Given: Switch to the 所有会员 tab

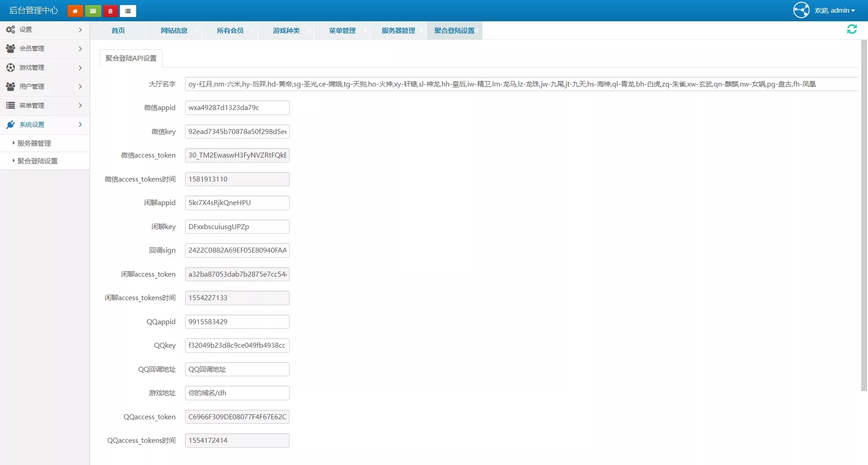Looking at the screenshot, I should coord(230,31).
